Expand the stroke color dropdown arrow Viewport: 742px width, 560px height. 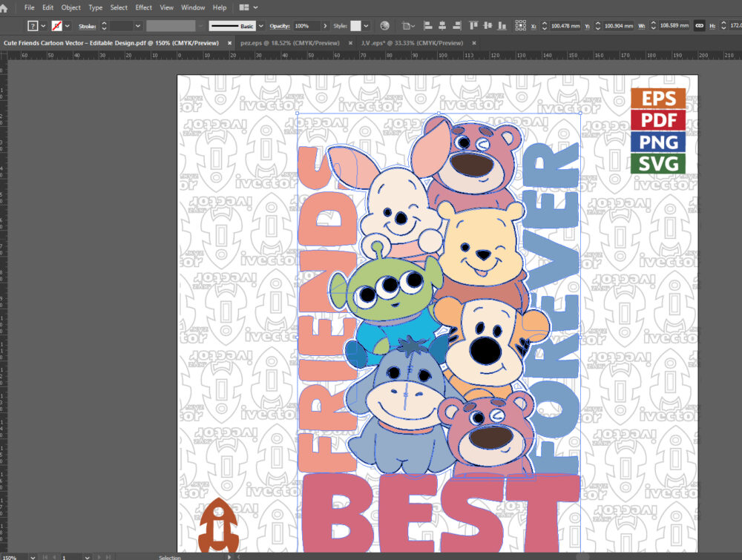[x=68, y=26]
